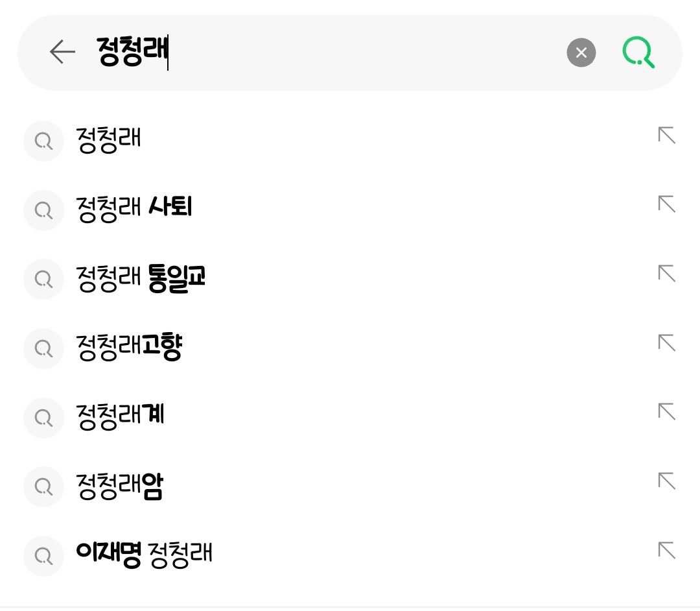Tap the fill arrow beside 정청래 사퇴
This screenshot has height=611, width=700.
click(666, 204)
